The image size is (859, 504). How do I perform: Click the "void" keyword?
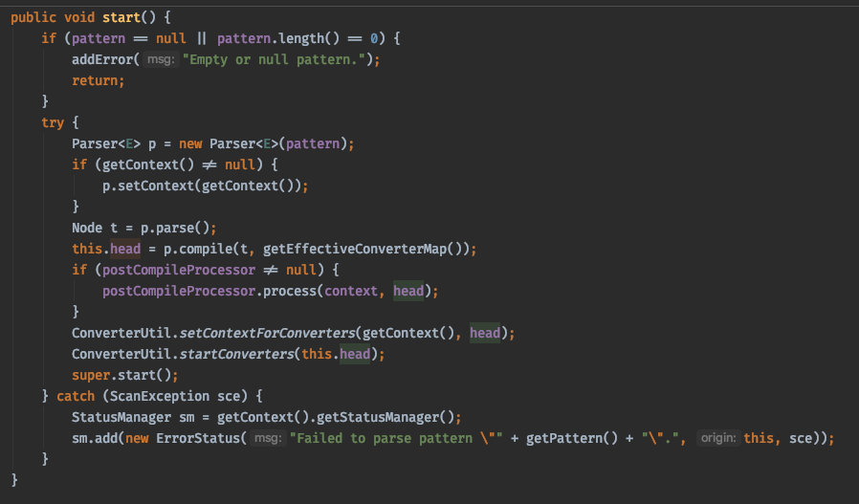click(x=79, y=17)
